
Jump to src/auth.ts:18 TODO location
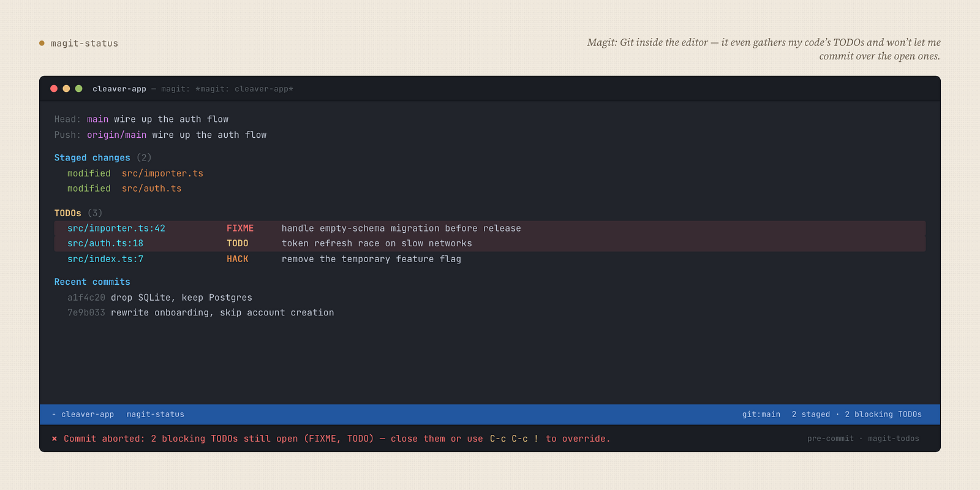pyautogui.click(x=105, y=244)
